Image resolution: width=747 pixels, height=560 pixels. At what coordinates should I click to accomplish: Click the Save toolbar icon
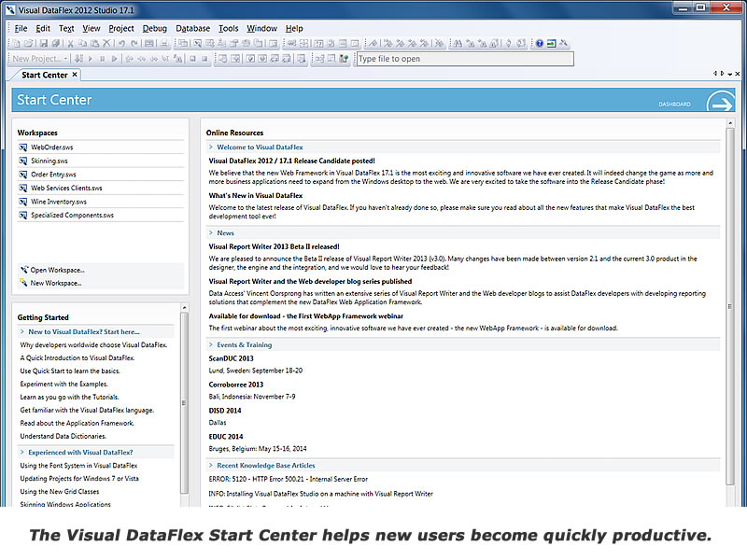click(44, 43)
